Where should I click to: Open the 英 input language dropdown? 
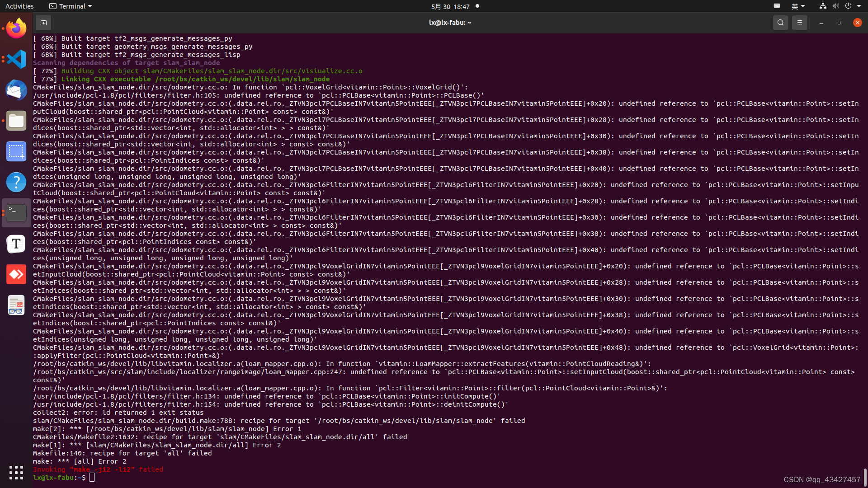[798, 6]
